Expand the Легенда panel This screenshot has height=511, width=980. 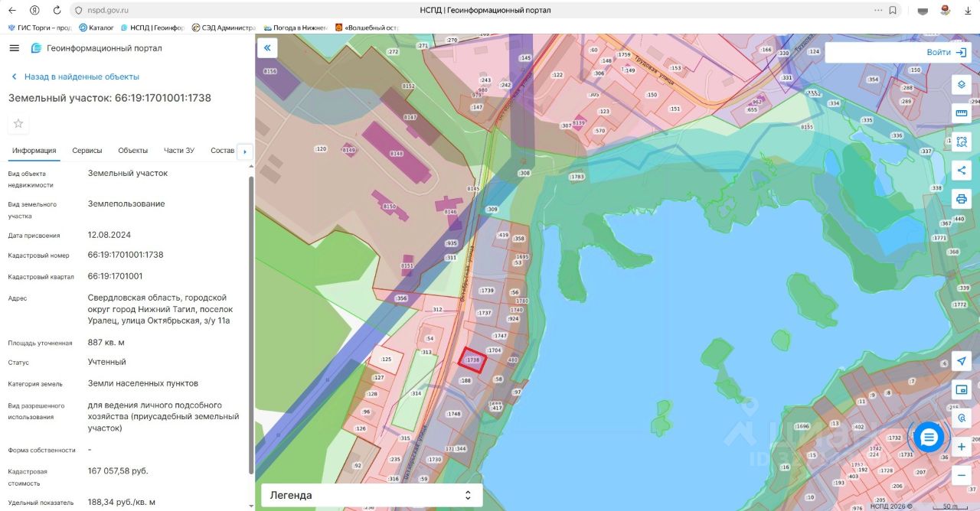tap(371, 495)
